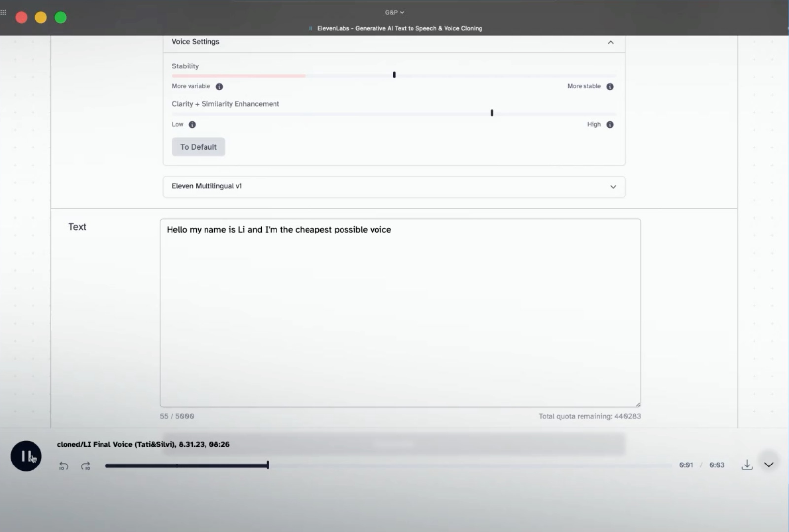Click the Clarity + Similarity Enhancement slider handle
789x532 pixels.
(492, 113)
